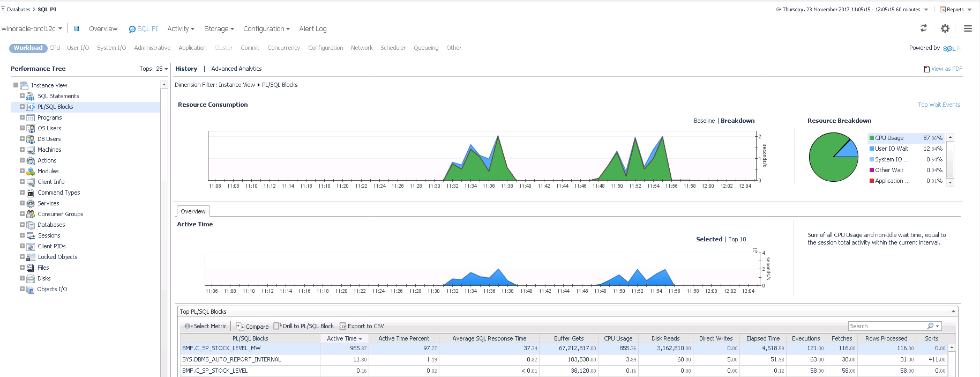The width and height of the screenshot is (980, 377).
Task: Open the Reports dropdown
Action: (x=955, y=10)
